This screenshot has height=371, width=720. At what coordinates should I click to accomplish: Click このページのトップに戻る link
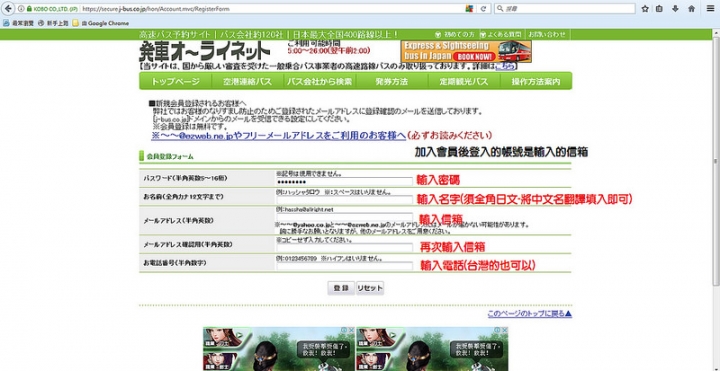click(529, 314)
